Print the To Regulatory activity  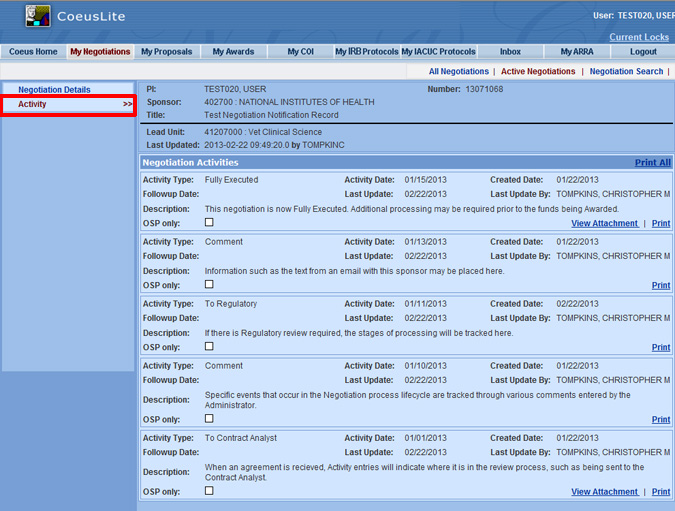(661, 348)
